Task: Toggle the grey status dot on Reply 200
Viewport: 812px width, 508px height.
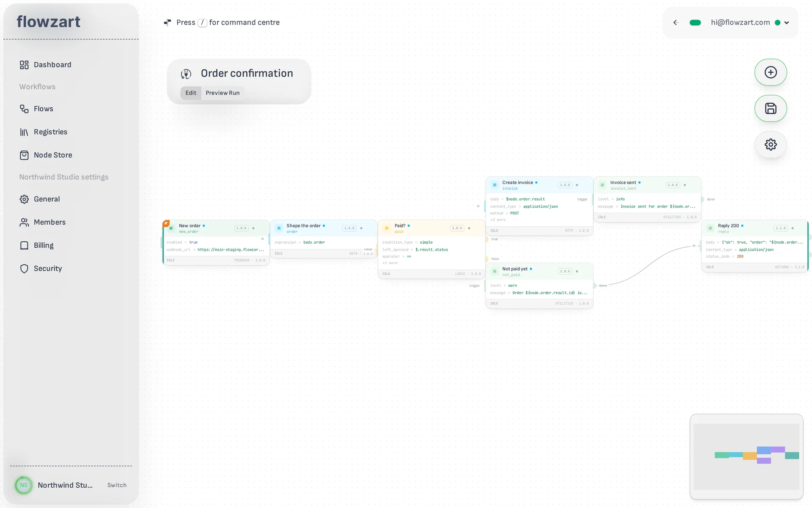Action: (793, 228)
